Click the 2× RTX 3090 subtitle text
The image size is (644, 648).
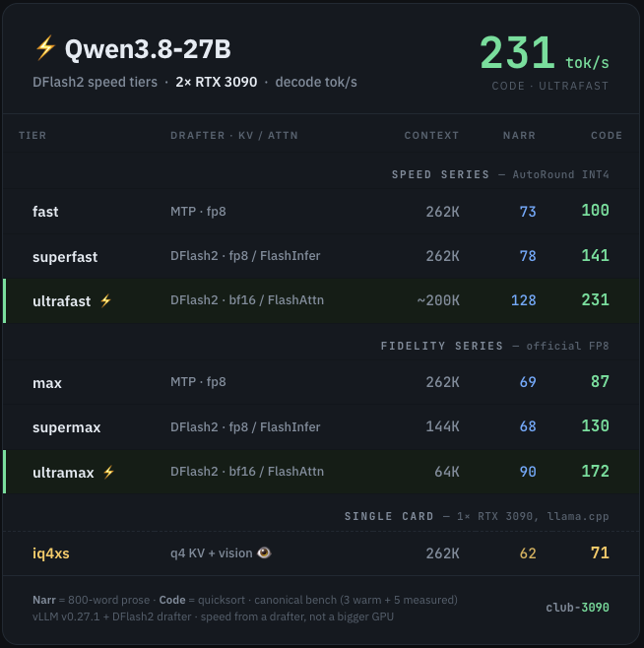(x=217, y=82)
